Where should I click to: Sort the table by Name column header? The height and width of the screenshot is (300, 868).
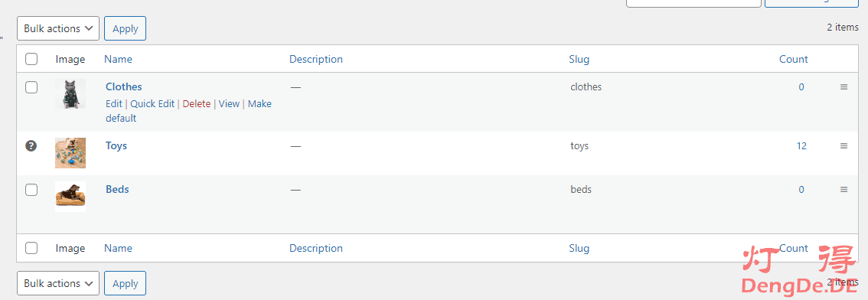pyautogui.click(x=118, y=59)
